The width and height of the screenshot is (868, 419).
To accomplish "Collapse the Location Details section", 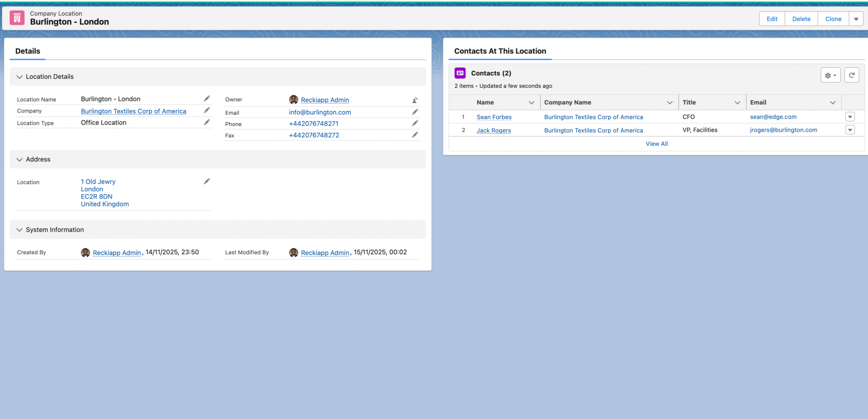I will coord(20,77).
